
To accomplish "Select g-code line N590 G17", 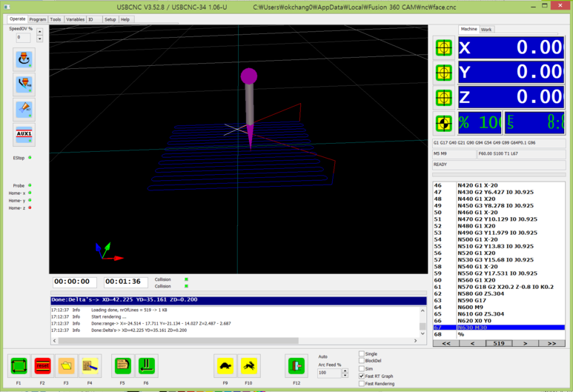I will [x=499, y=300].
